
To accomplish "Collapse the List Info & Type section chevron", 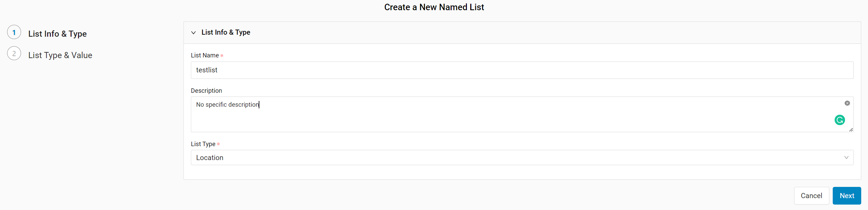I will (193, 33).
